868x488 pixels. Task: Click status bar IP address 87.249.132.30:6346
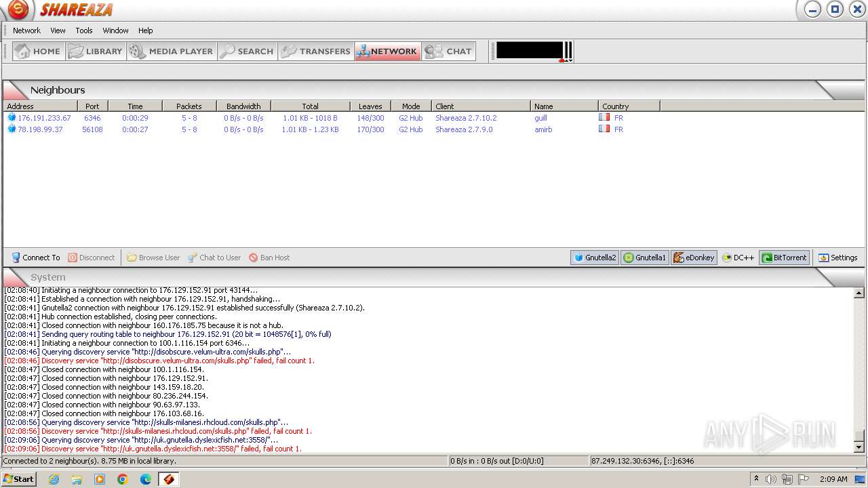(642, 461)
